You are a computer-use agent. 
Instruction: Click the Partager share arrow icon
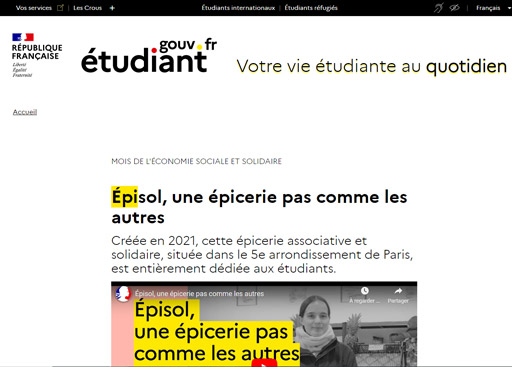(x=398, y=291)
